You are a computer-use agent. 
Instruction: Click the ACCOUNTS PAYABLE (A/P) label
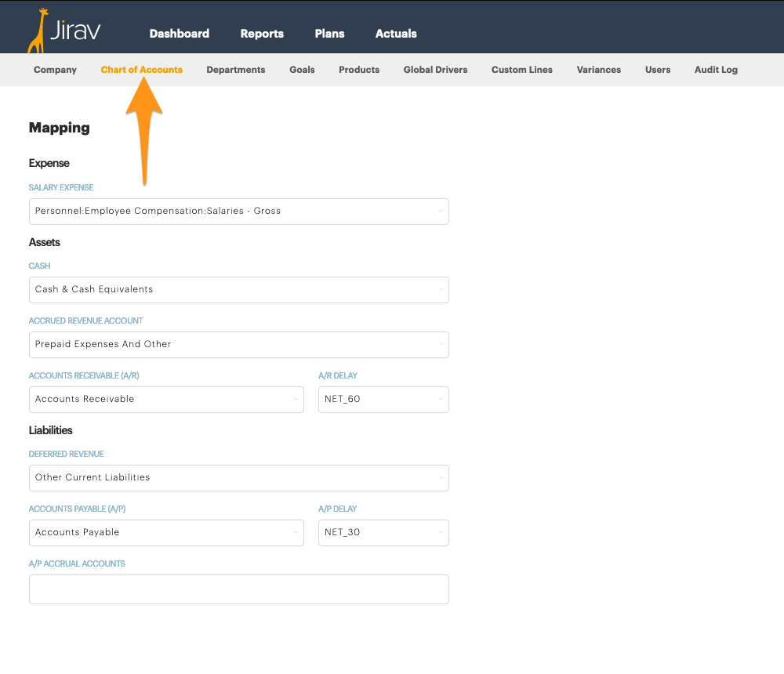[x=77, y=509]
